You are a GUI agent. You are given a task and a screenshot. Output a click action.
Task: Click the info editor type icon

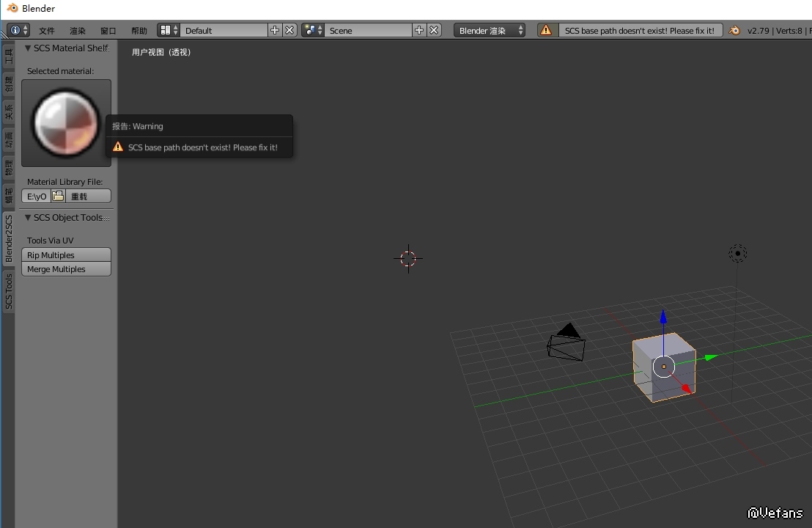pyautogui.click(x=15, y=30)
